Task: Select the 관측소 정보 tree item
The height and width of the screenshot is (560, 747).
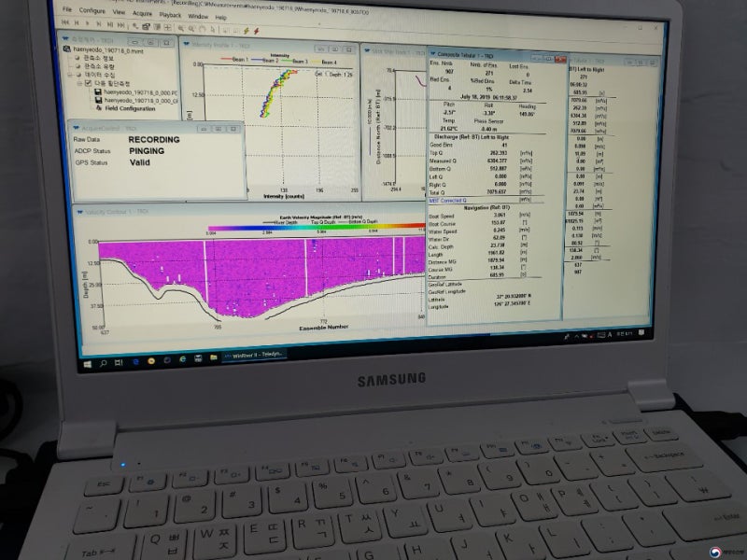Action: (99, 58)
